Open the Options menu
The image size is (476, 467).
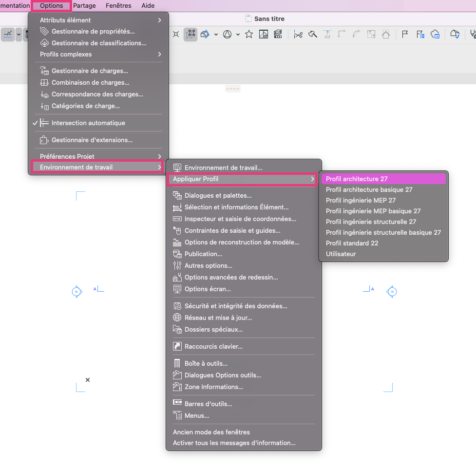coord(51,6)
